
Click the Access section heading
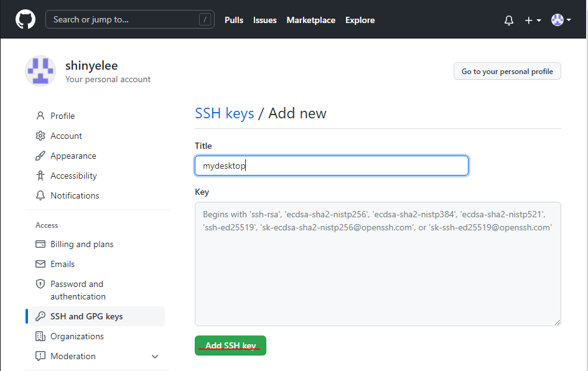click(x=47, y=225)
